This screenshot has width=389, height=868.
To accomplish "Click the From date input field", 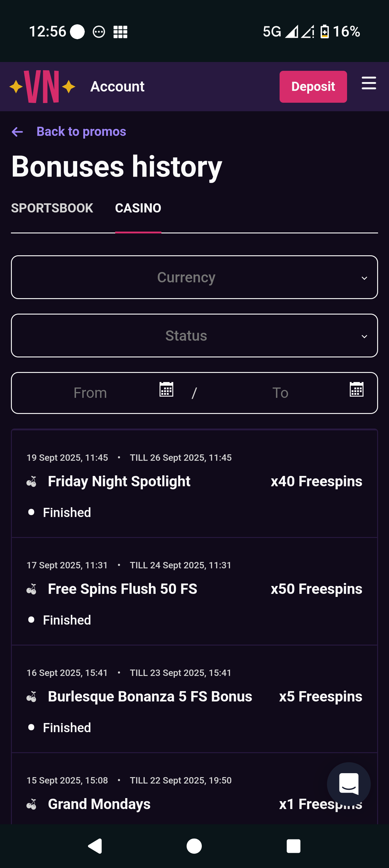I will (90, 393).
